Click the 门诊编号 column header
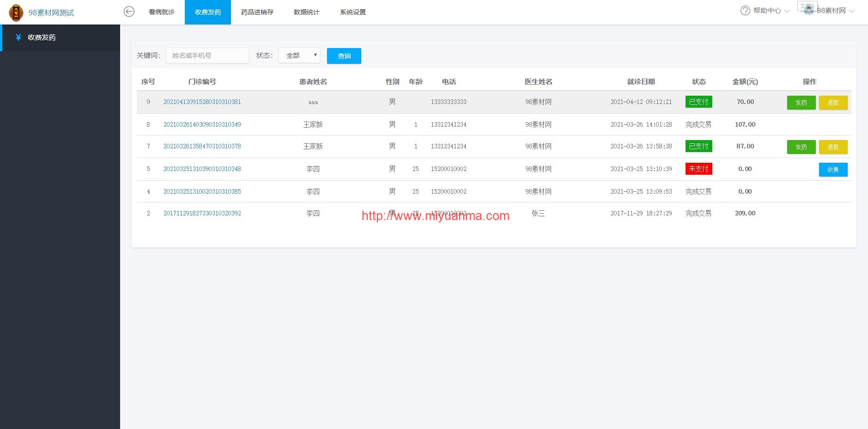 (202, 82)
